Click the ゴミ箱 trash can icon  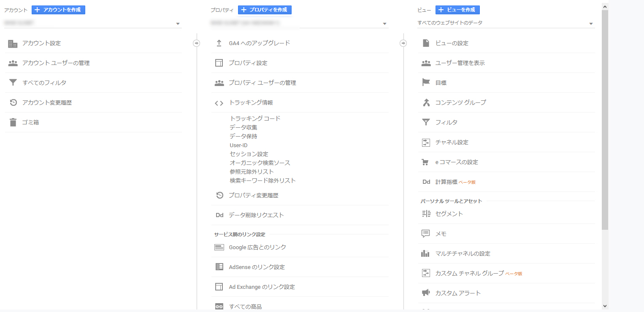pyautogui.click(x=13, y=122)
